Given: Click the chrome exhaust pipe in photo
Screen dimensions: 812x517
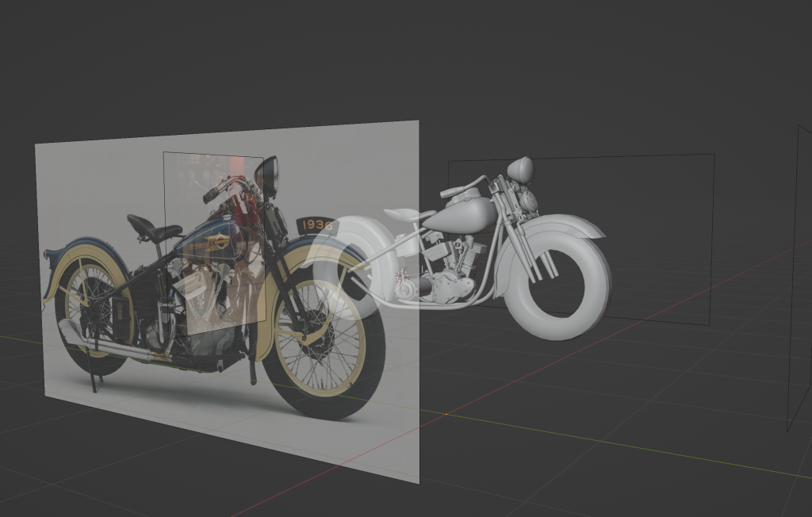Looking at the screenshot, I should point(111,346).
